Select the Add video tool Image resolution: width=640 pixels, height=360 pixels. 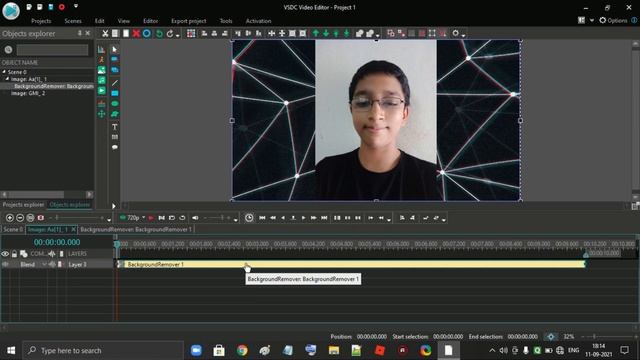coord(101,91)
